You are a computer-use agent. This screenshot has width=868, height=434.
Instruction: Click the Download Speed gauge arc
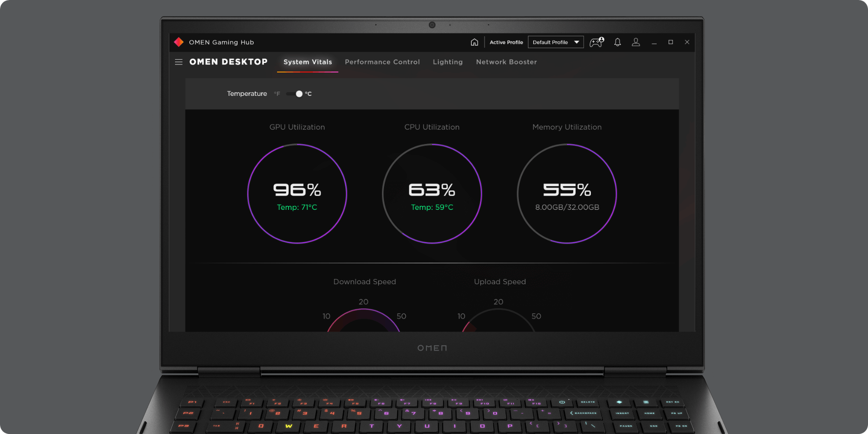click(363, 320)
